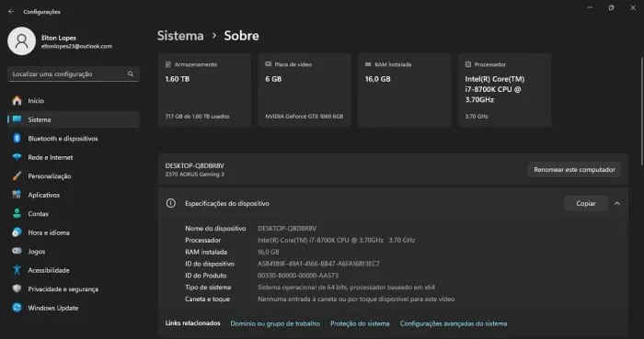Click the Sistema breadcrumb

180,36
